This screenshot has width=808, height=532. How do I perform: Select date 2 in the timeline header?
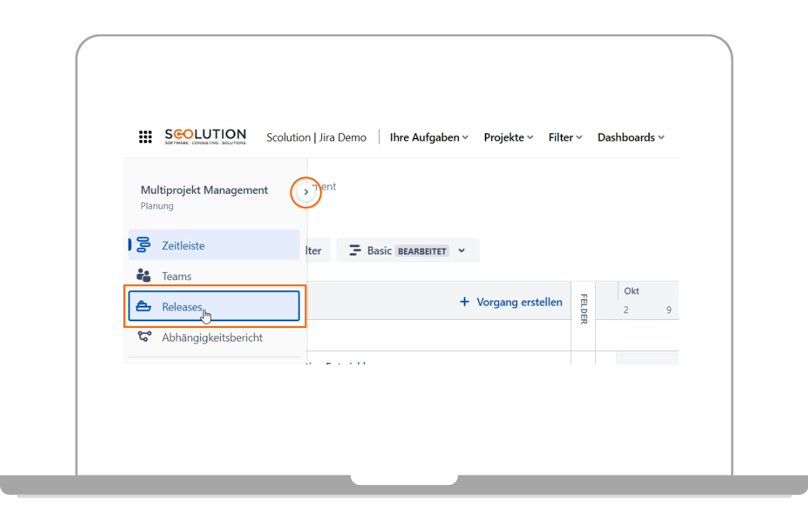point(626,310)
